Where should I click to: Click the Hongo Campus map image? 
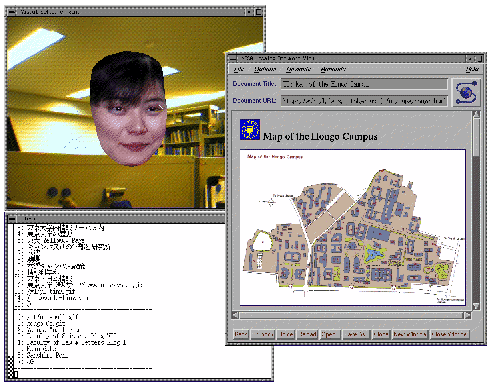(x=353, y=227)
